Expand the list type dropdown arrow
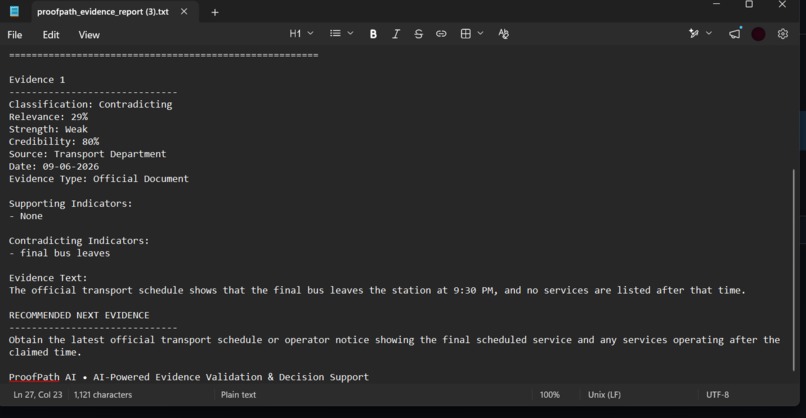 click(351, 33)
